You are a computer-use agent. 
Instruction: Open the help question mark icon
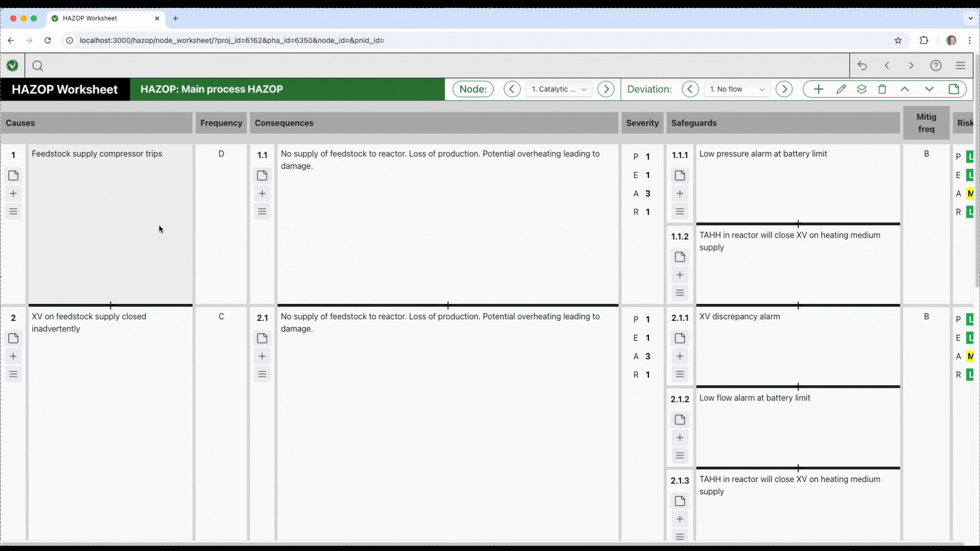coord(936,66)
